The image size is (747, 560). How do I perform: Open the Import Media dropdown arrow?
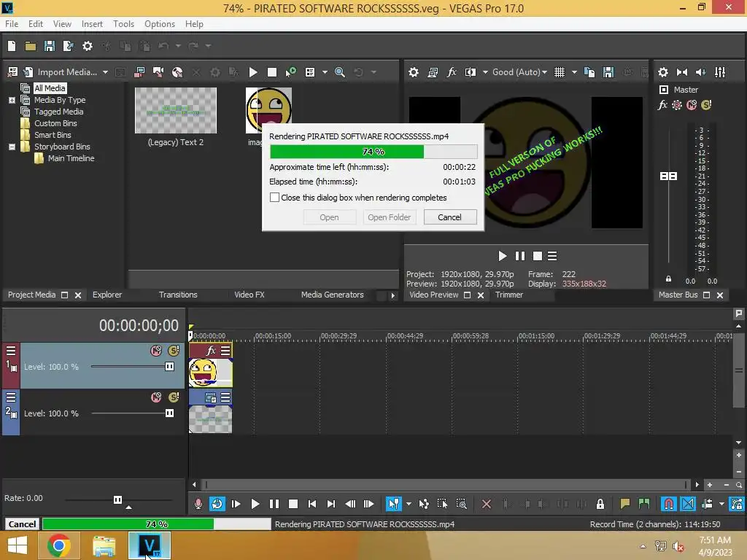tap(105, 72)
